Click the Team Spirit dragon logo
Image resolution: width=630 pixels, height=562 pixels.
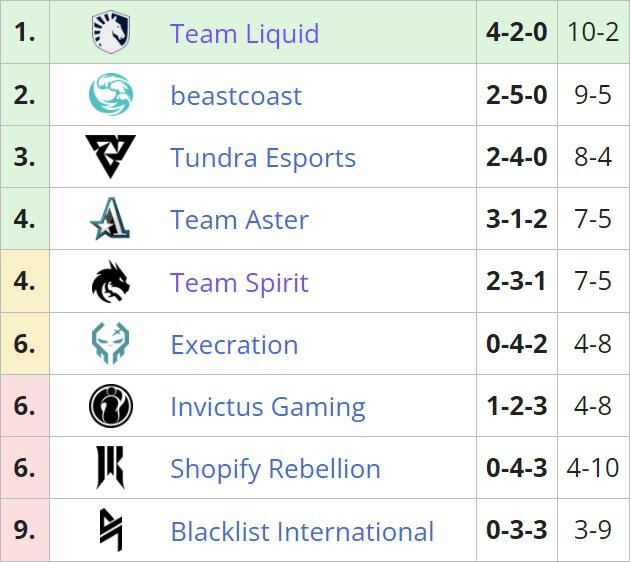click(x=110, y=282)
